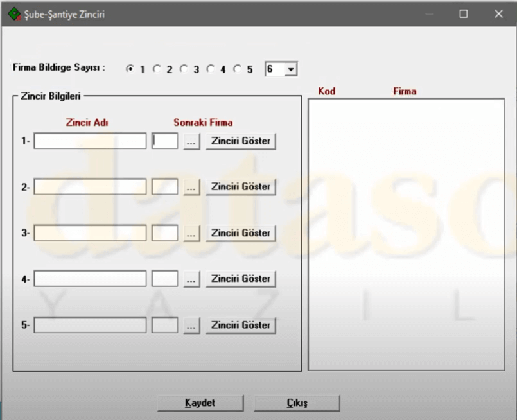Expand the dropdown arrow next to value 6
The image size is (517, 420).
[291, 69]
